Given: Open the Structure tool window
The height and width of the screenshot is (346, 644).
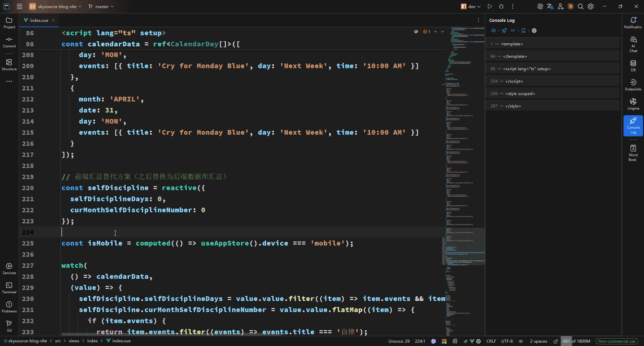Looking at the screenshot, I should [x=9, y=64].
